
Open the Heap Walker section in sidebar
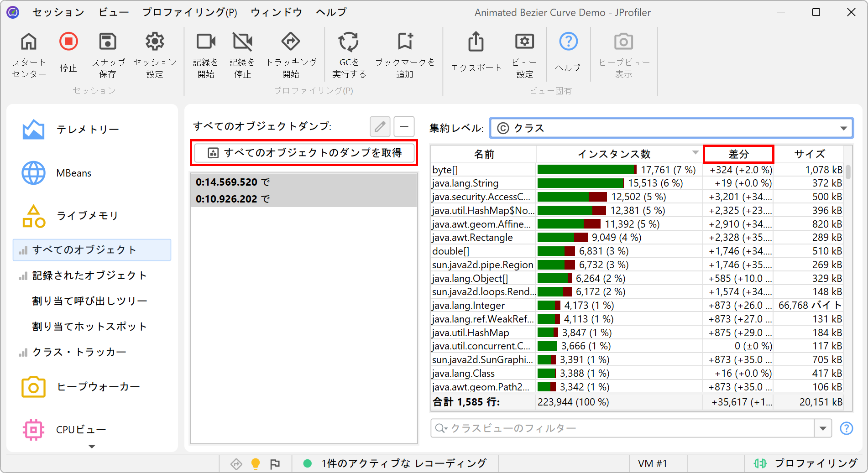[98, 387]
